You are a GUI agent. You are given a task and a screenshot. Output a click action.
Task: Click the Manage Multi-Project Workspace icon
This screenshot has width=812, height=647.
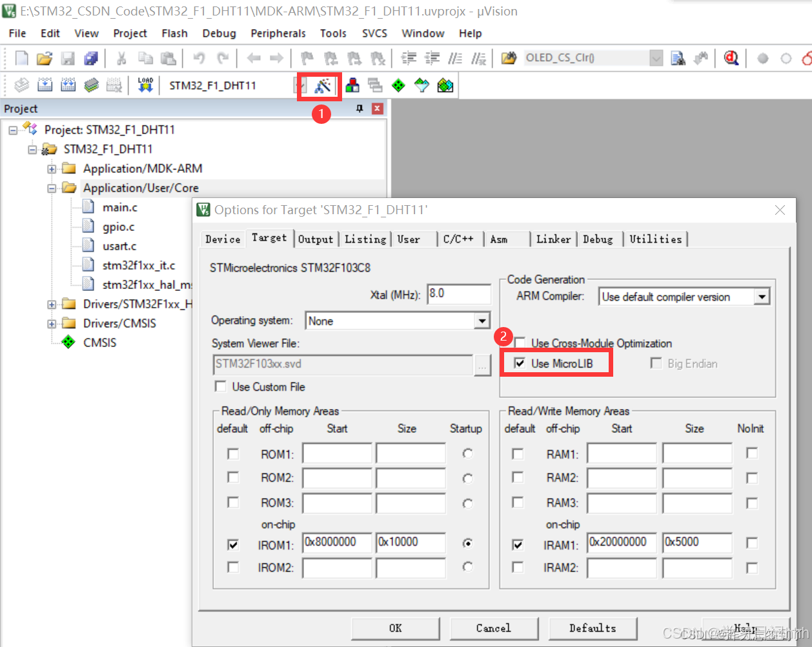pyautogui.click(x=375, y=85)
